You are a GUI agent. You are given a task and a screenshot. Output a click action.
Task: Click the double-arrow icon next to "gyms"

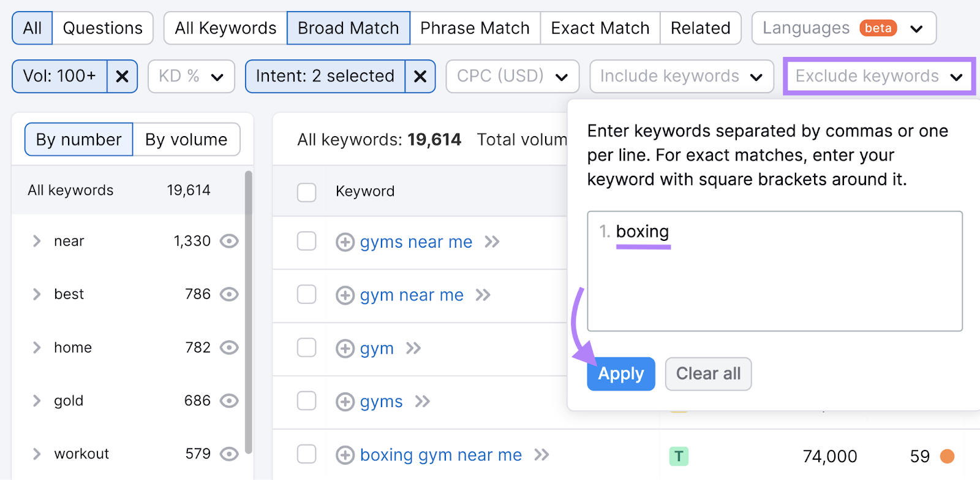(422, 402)
